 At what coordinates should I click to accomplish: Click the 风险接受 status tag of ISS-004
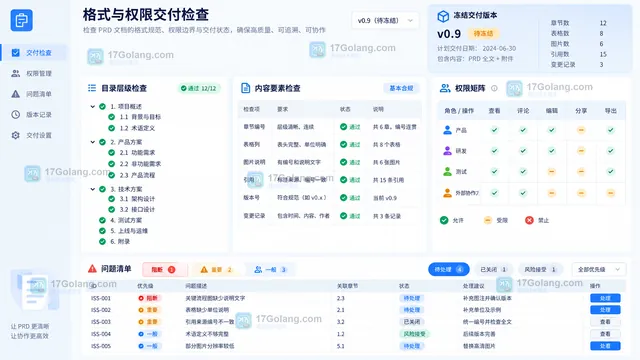click(414, 334)
